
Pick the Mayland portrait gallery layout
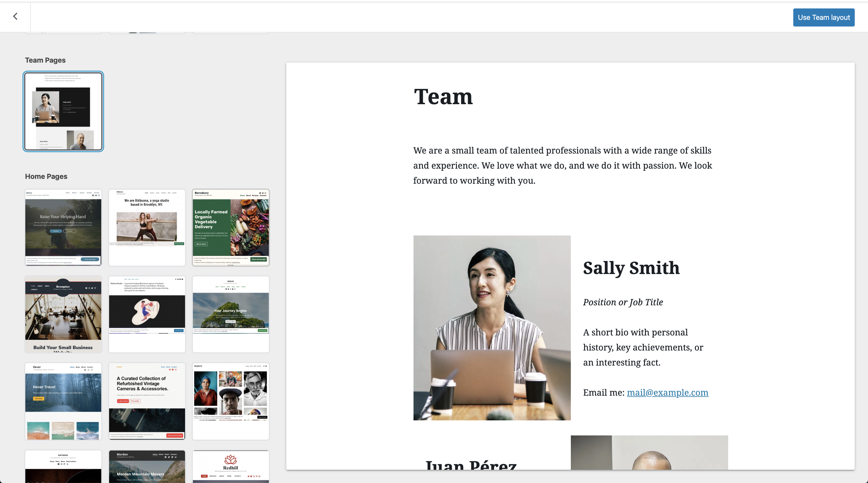231,401
